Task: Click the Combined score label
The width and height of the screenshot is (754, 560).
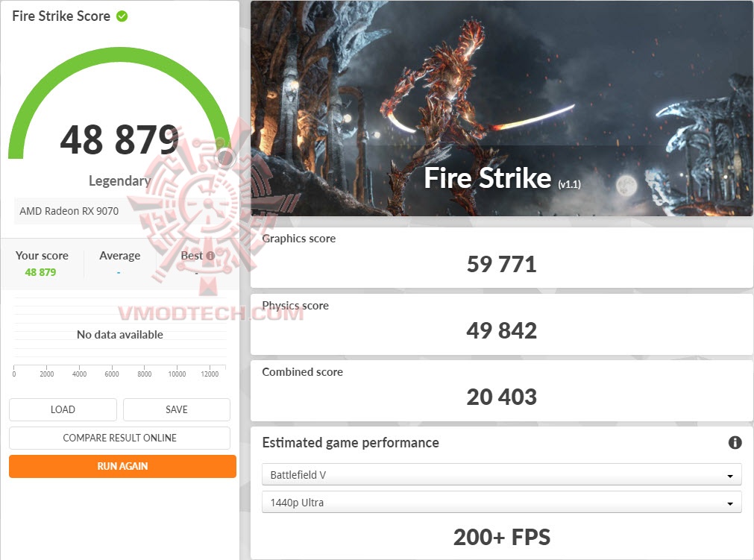Action: (303, 372)
